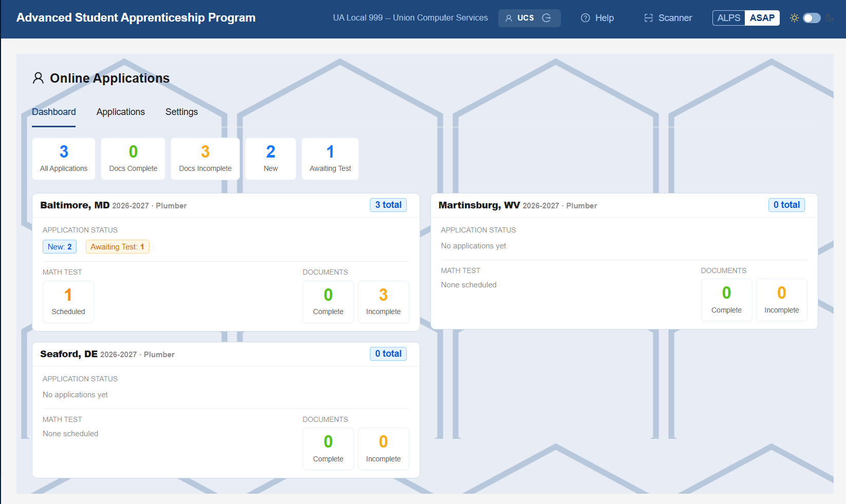Select the New applications stat card
This screenshot has width=846, height=504.
click(x=271, y=159)
